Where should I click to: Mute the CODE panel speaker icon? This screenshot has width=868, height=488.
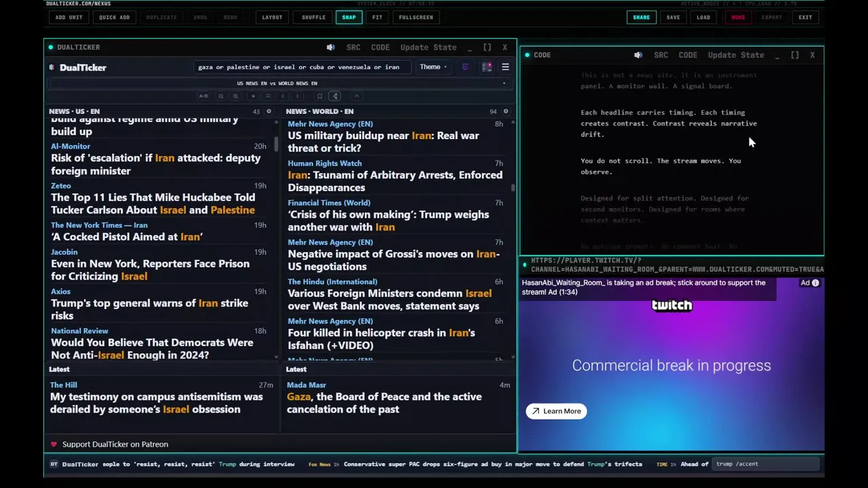tap(638, 55)
